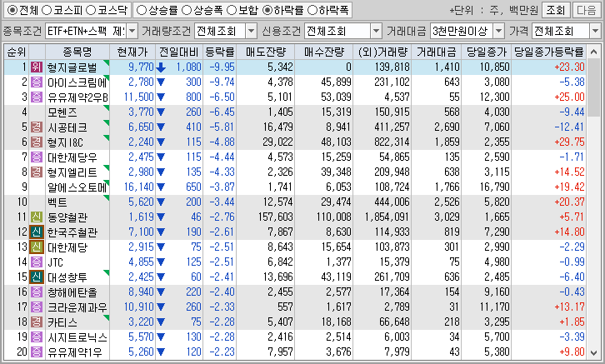Click the 경 badge for 시공테크
The height and width of the screenshot is (364, 605).
click(x=37, y=127)
